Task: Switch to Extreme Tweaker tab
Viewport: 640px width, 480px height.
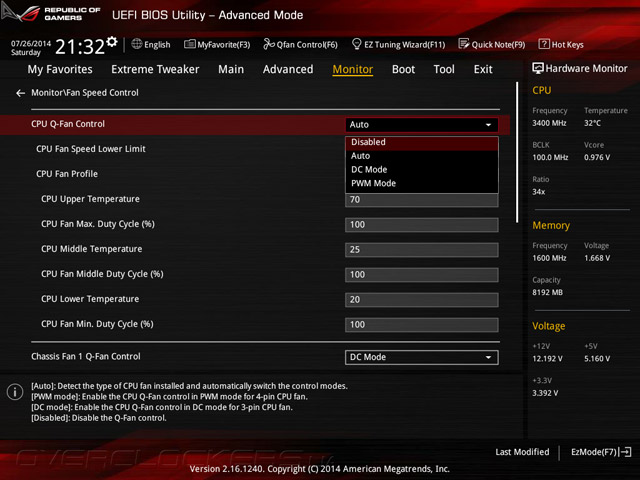Action: (155, 69)
